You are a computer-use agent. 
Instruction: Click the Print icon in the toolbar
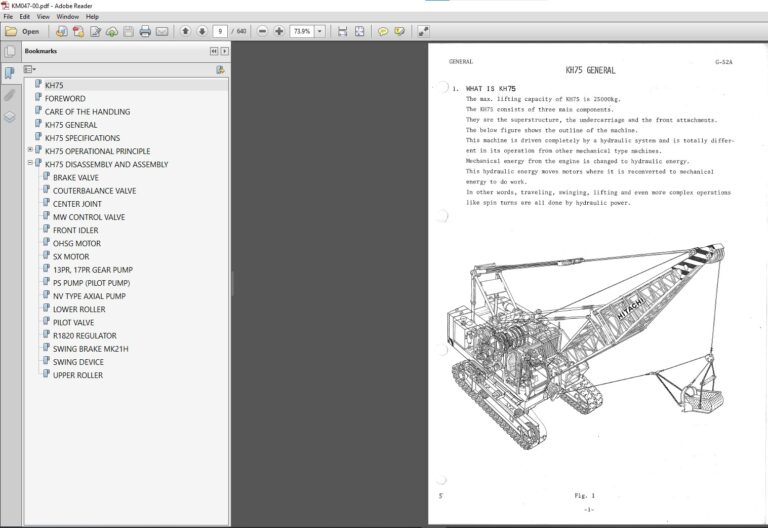tap(145, 31)
